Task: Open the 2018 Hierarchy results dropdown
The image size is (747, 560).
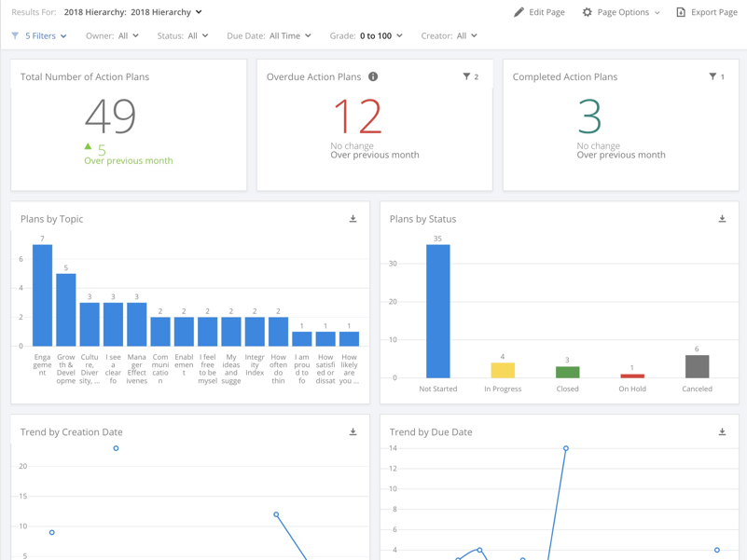Action: [x=133, y=12]
